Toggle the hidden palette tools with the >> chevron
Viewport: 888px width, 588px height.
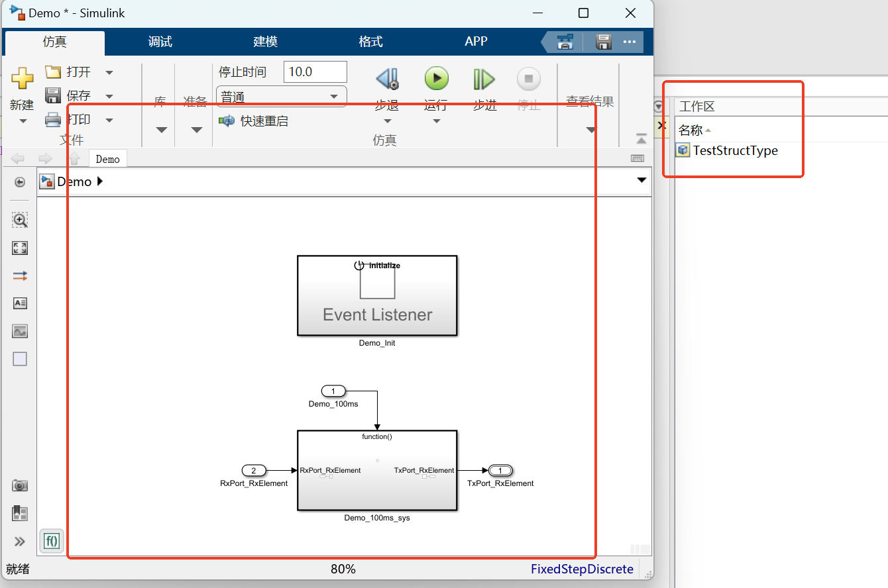(x=20, y=541)
